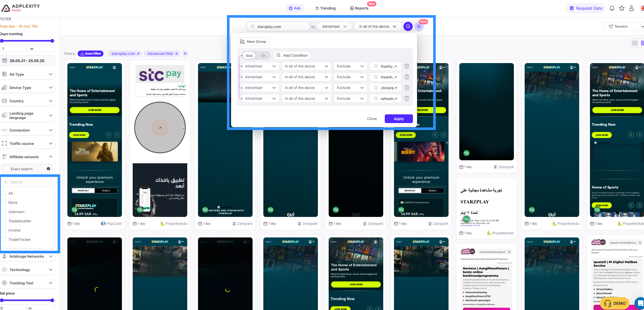Open the Reports tab
644x310 pixels.
(x=359, y=8)
